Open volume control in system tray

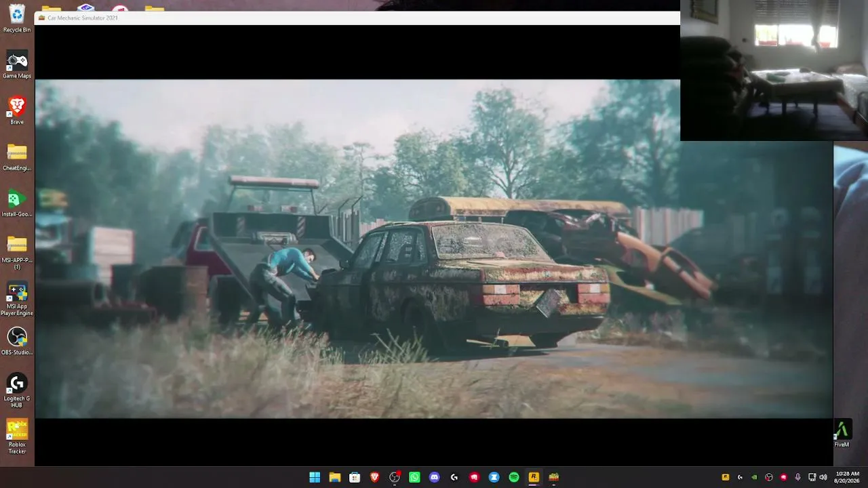click(823, 477)
